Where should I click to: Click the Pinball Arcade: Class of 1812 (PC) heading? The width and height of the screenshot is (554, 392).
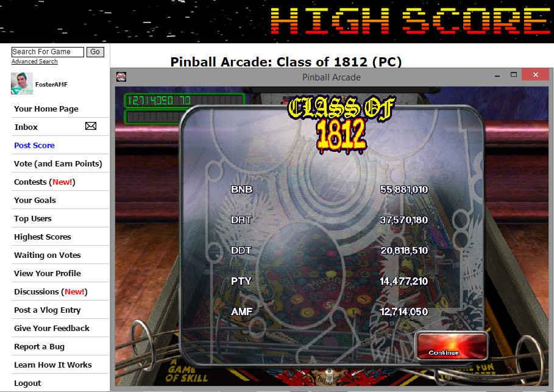pyautogui.click(x=286, y=62)
